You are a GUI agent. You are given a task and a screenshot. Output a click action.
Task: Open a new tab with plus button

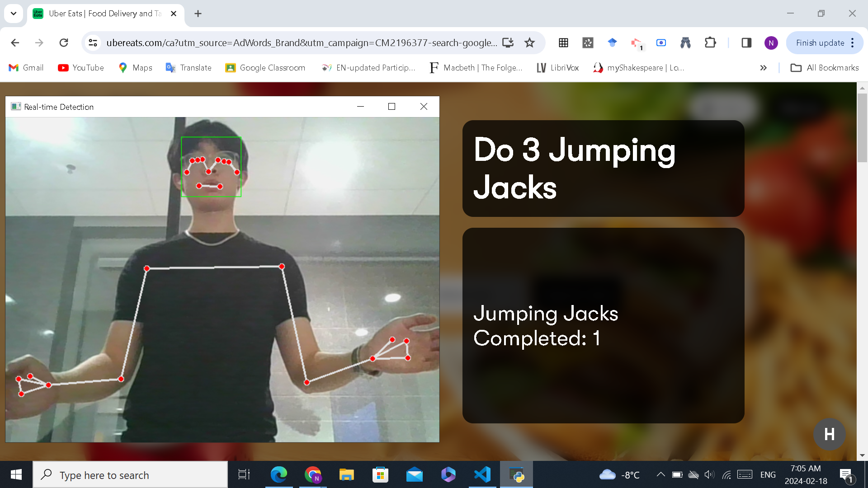coord(198,14)
